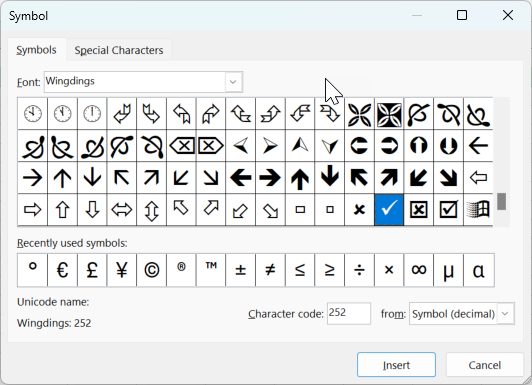Image resolution: width=532 pixels, height=385 pixels.
Task: Open the Font dropdown list
Action: click(x=233, y=82)
